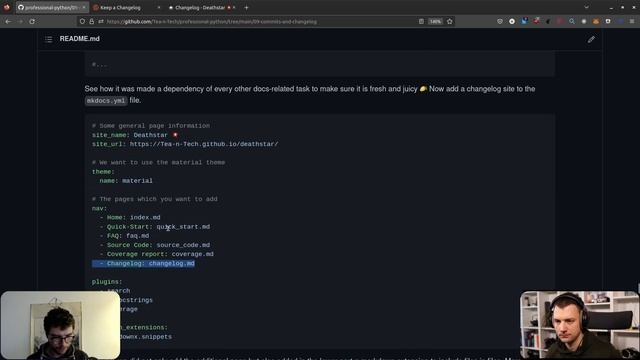The height and width of the screenshot is (360, 640).
Task: Open the Firefox profile icon at far left of tab bar
Action: coord(7,7)
